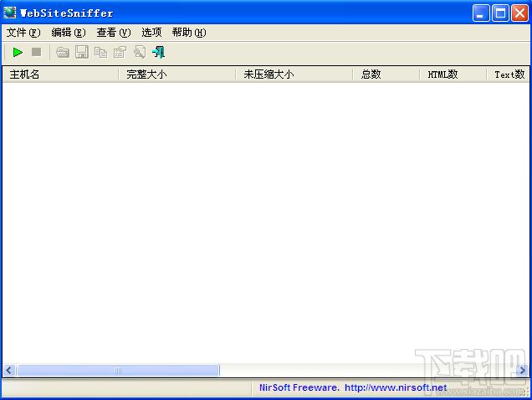
Task: Click the WebSiteSniffer title bar app icon
Action: pos(9,13)
